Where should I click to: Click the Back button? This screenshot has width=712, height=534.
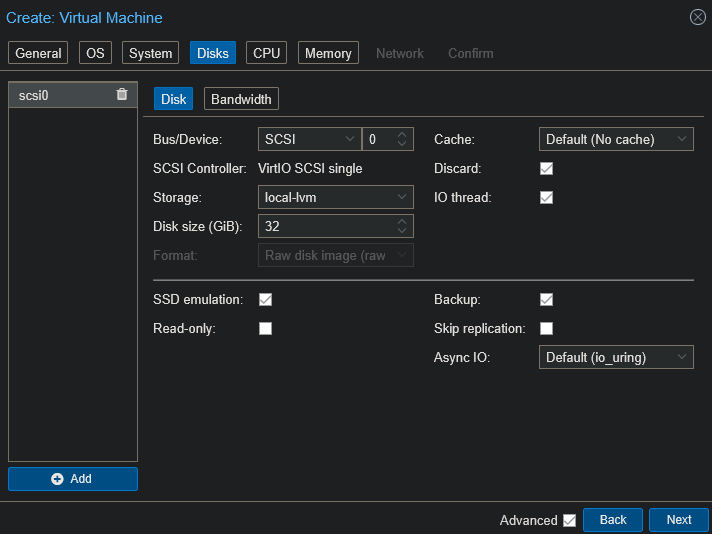pos(612,520)
